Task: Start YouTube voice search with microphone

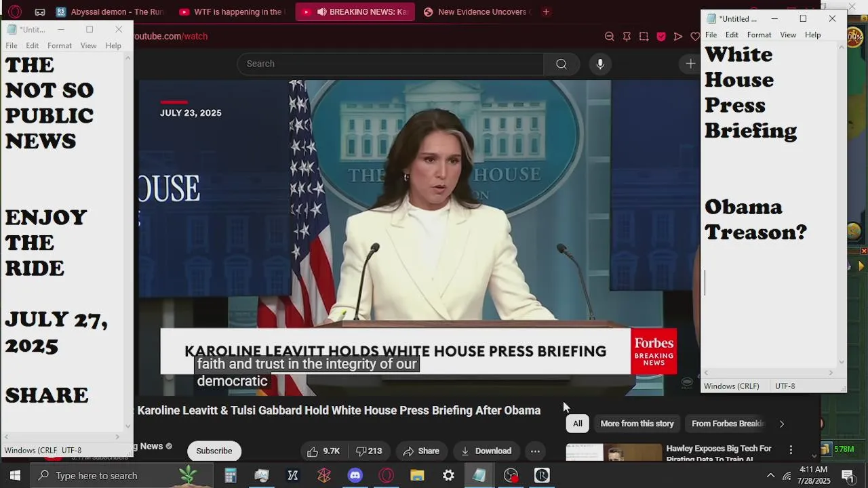Action: coord(600,64)
